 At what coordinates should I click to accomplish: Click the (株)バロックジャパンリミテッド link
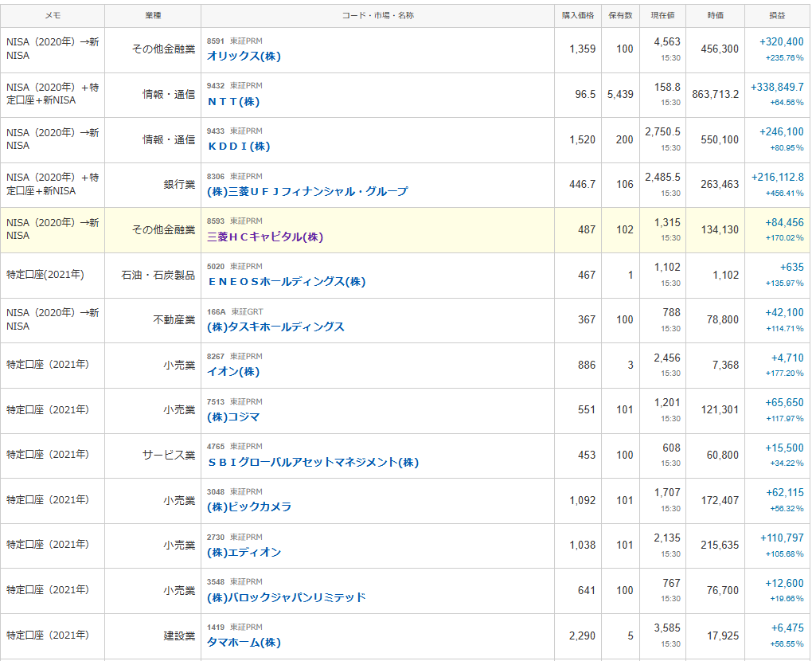click(x=286, y=597)
